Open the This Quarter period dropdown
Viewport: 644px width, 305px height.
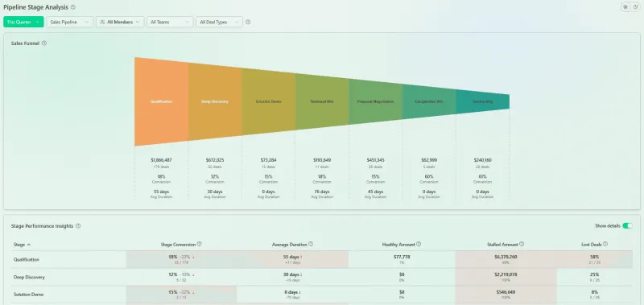pos(23,23)
